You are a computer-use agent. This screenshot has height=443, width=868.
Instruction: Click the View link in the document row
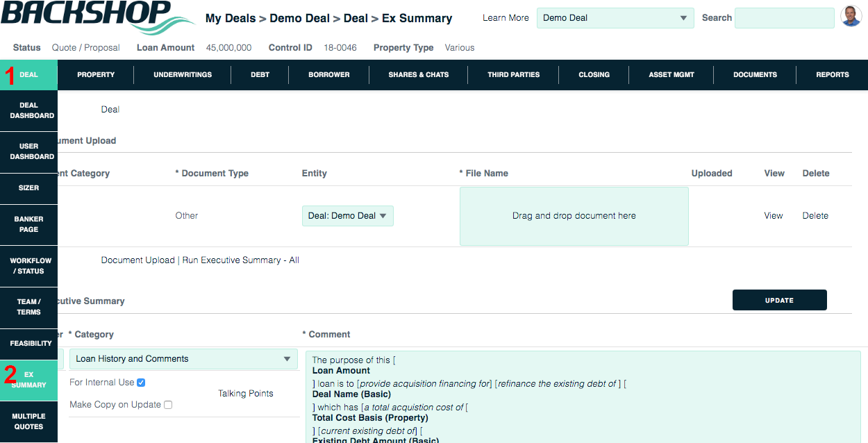click(774, 216)
